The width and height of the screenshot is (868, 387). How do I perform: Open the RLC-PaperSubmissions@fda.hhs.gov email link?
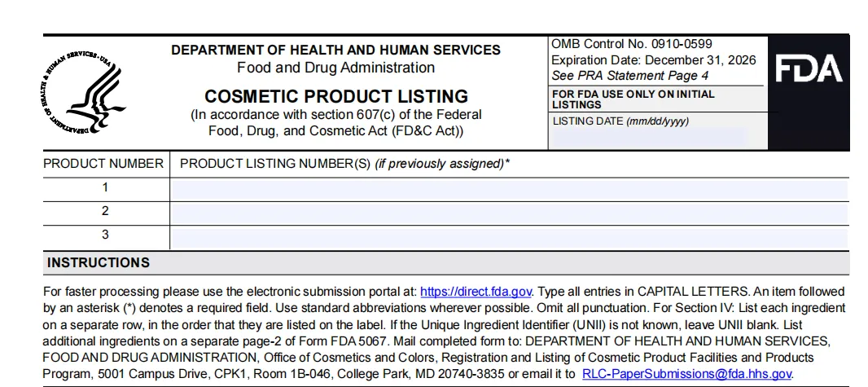(x=687, y=374)
